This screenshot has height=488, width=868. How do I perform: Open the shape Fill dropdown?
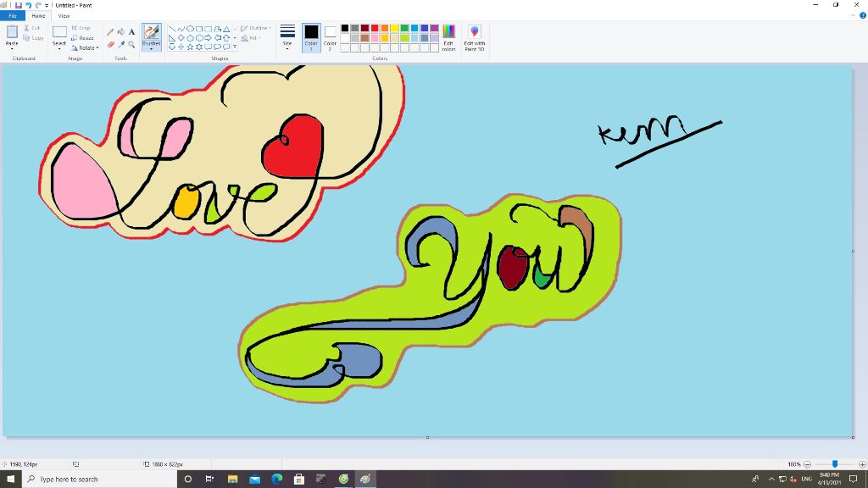click(x=251, y=38)
